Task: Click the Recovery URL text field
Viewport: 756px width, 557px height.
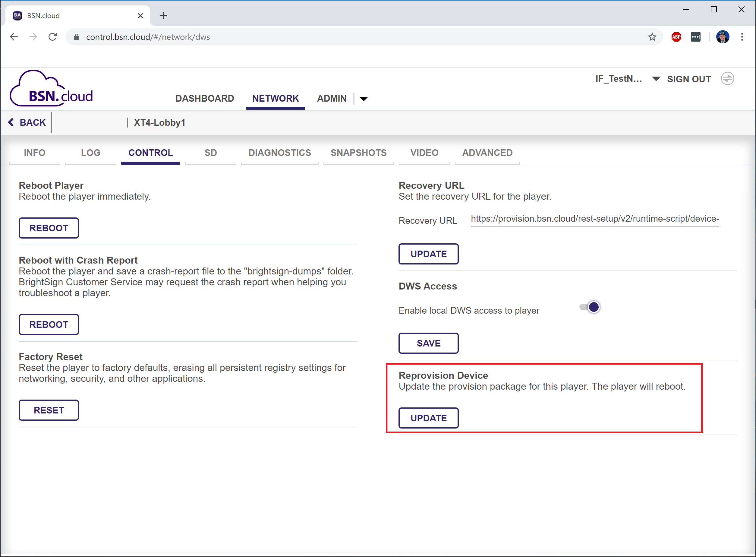Action: [594, 219]
